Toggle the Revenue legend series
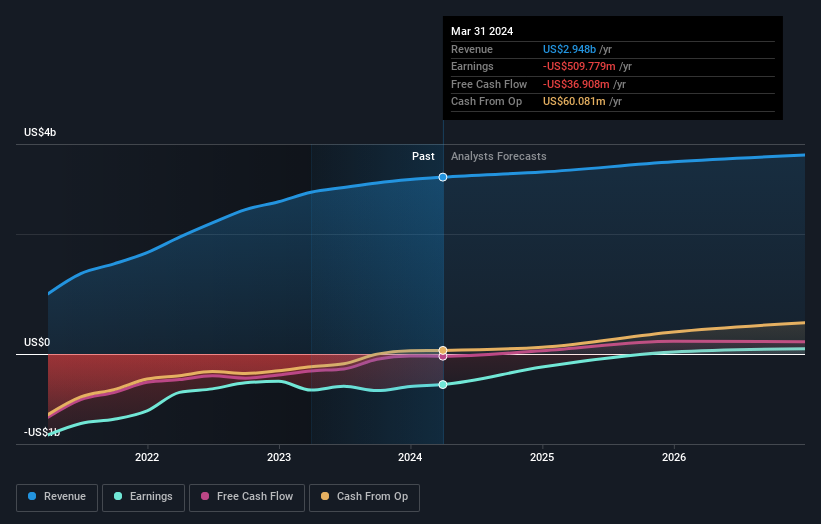This screenshot has height=524, width=821. pyautogui.click(x=57, y=497)
